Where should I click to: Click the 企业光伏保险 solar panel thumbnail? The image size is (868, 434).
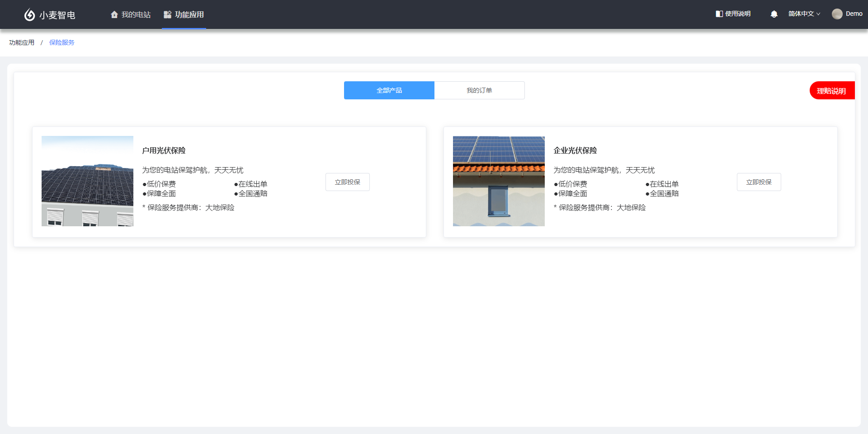click(x=499, y=181)
